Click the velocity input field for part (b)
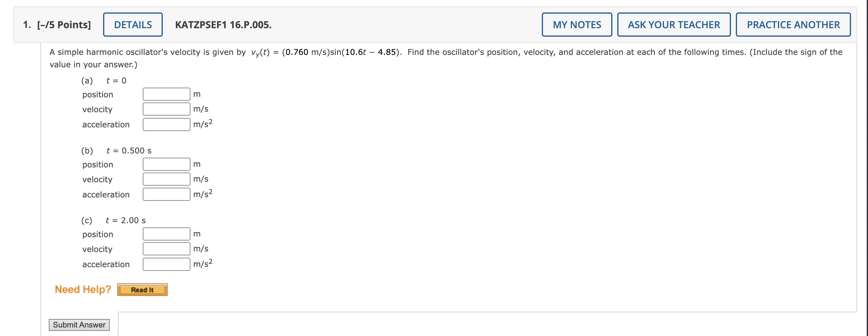868x336 pixels. tap(166, 179)
